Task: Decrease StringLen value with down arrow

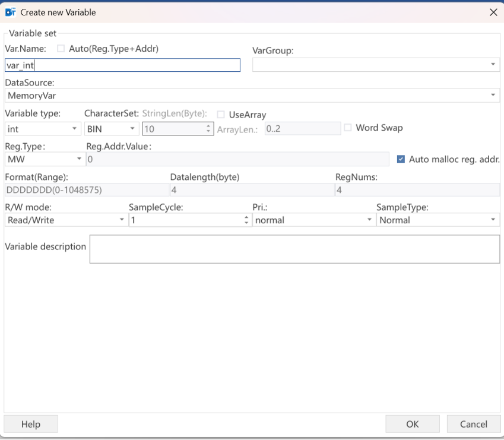Action: pyautogui.click(x=208, y=131)
